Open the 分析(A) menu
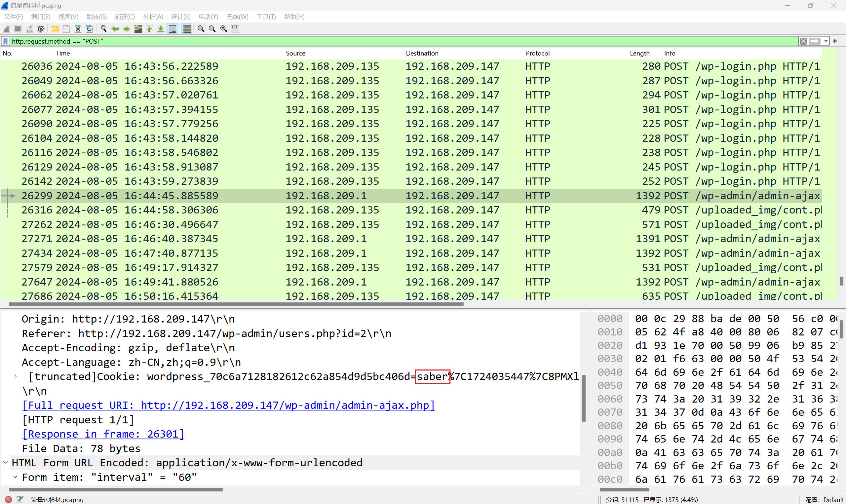Image resolution: width=846 pixels, height=504 pixels. click(x=153, y=17)
